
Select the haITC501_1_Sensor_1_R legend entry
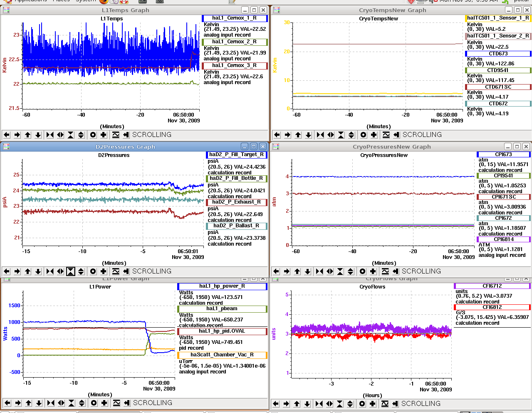click(498, 18)
